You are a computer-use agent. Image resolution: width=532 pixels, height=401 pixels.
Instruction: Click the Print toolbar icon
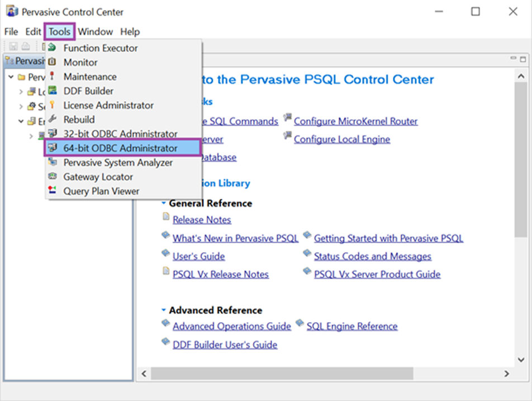26,46
